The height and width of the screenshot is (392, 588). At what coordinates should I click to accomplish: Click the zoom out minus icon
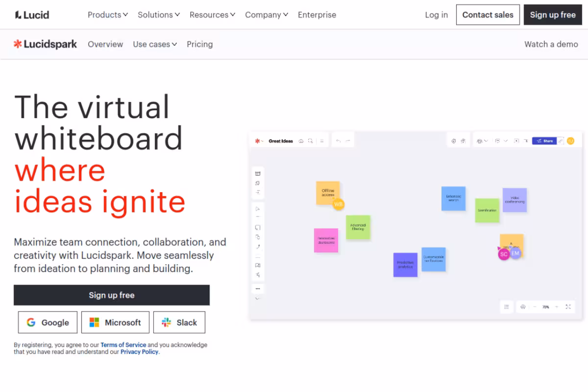pos(535,307)
